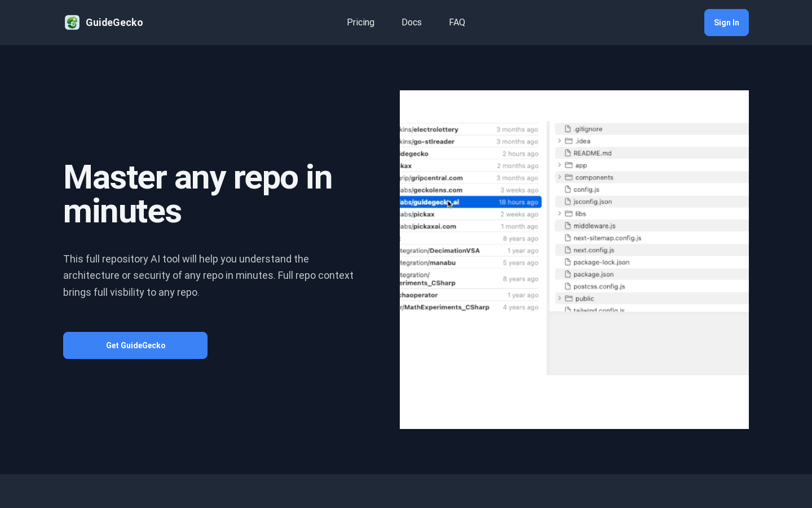Click the middleware.js file icon
Viewport: 812px width, 508px height.
point(568,226)
